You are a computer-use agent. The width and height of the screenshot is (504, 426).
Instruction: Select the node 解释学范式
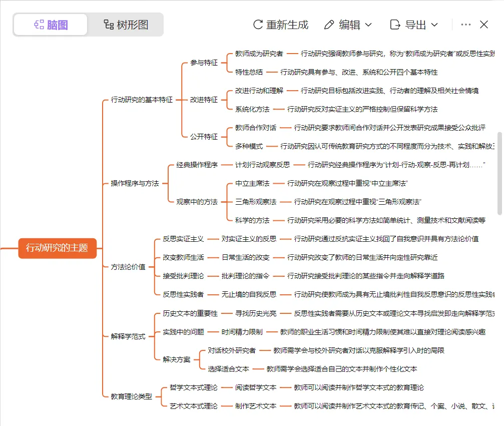pyautogui.click(x=128, y=336)
